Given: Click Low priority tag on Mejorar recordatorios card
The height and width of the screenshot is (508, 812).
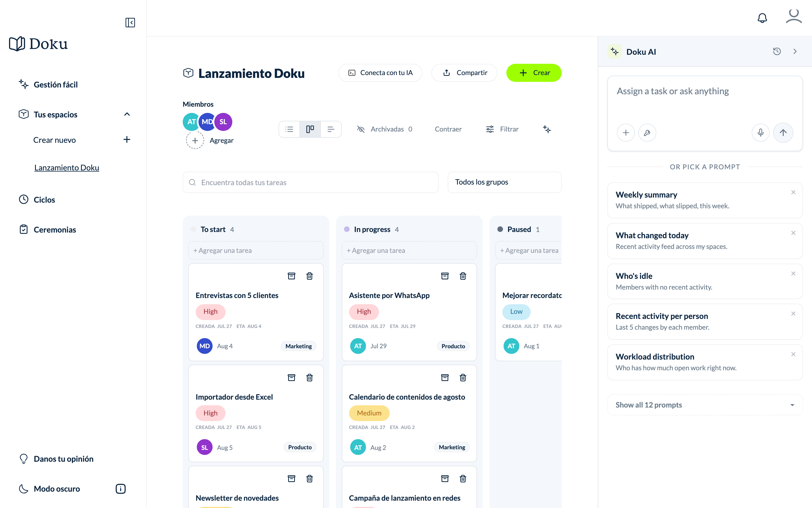Looking at the screenshot, I should (516, 312).
